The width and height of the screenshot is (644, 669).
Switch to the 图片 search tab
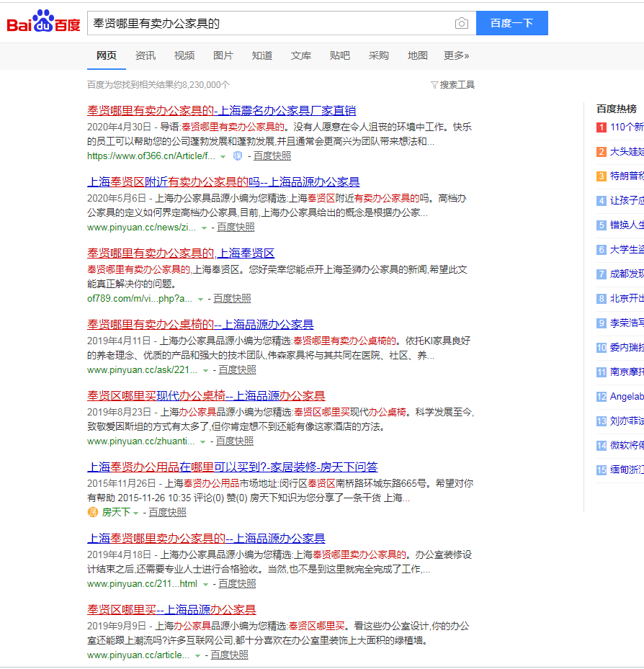pyautogui.click(x=223, y=55)
